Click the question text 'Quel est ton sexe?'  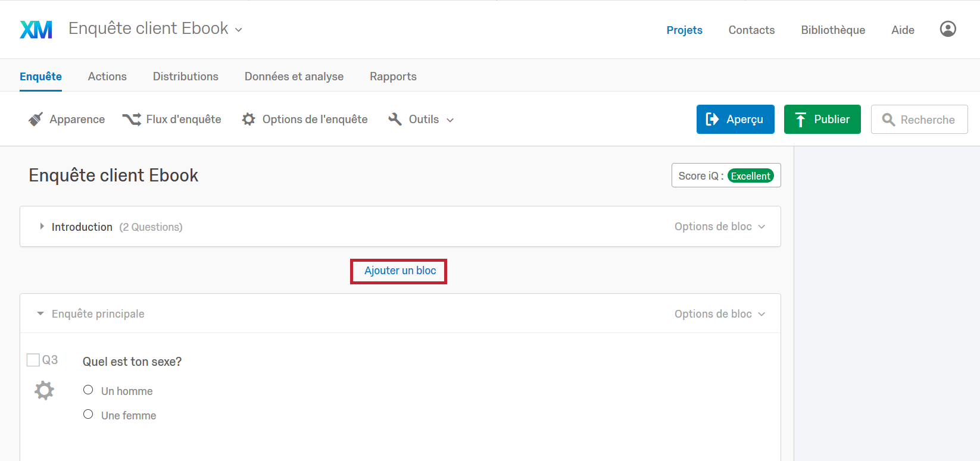tap(132, 362)
